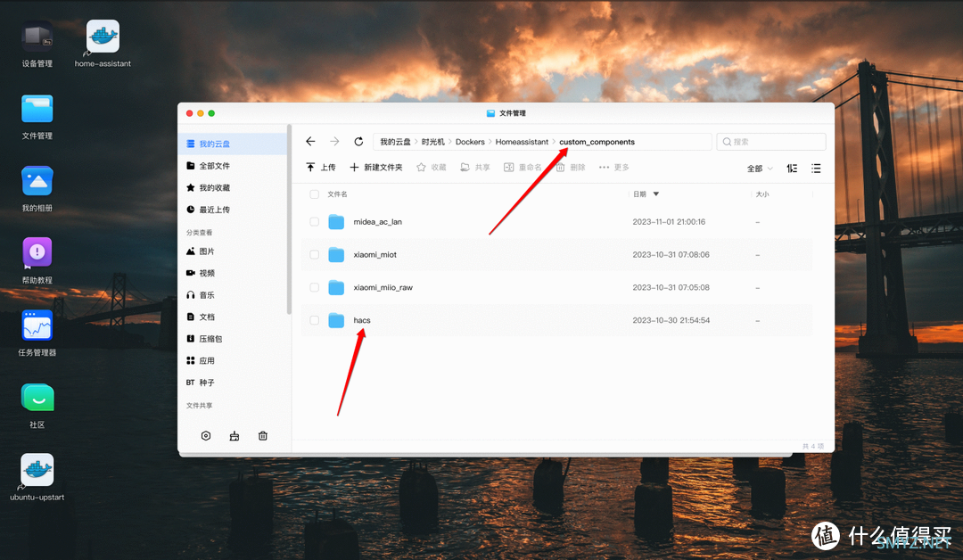The width and height of the screenshot is (963, 560).
Task: Create folder with 新建文件夹 button
Action: click(376, 168)
